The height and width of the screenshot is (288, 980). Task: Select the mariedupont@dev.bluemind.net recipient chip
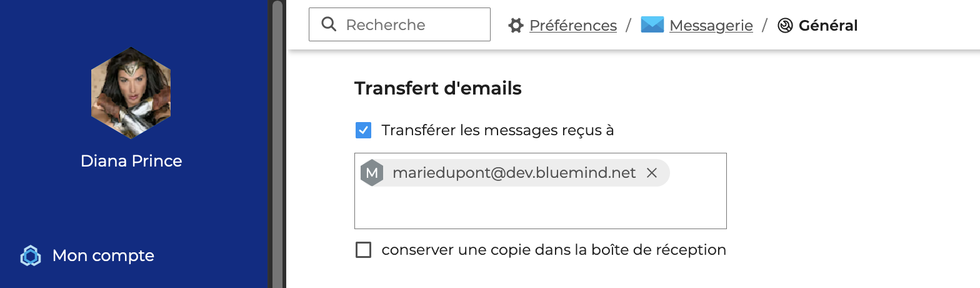pos(514,173)
